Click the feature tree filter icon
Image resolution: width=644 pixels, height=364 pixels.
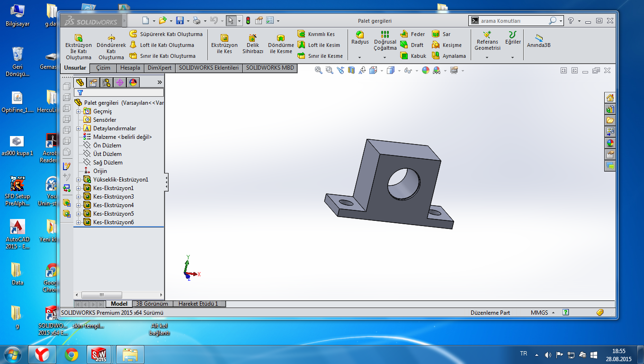coord(80,93)
